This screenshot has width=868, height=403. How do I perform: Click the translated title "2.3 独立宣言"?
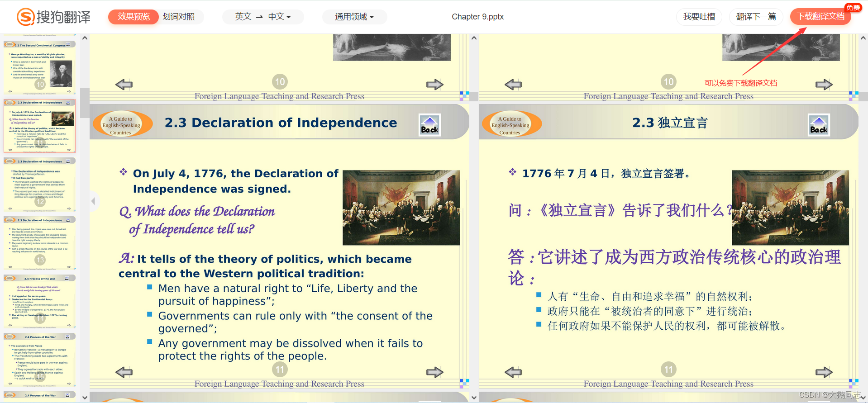click(670, 123)
